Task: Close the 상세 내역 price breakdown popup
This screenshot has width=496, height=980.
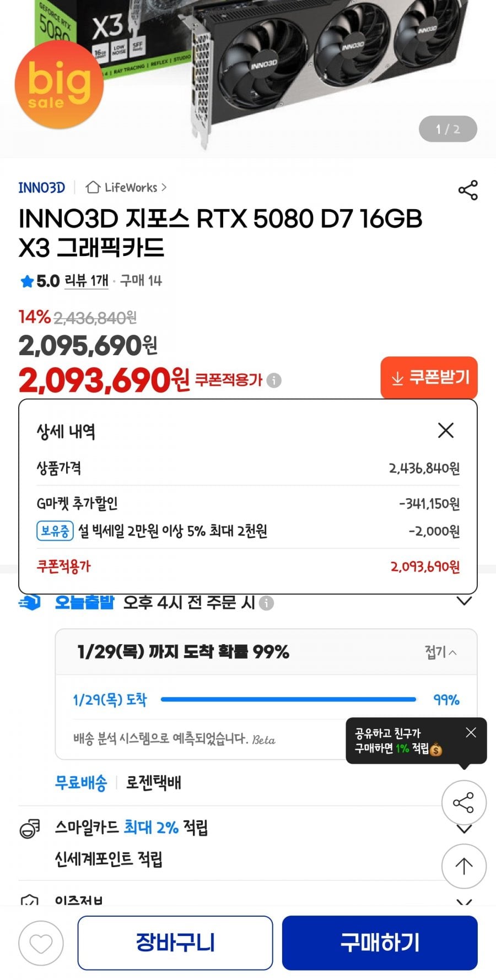Action: click(x=445, y=431)
